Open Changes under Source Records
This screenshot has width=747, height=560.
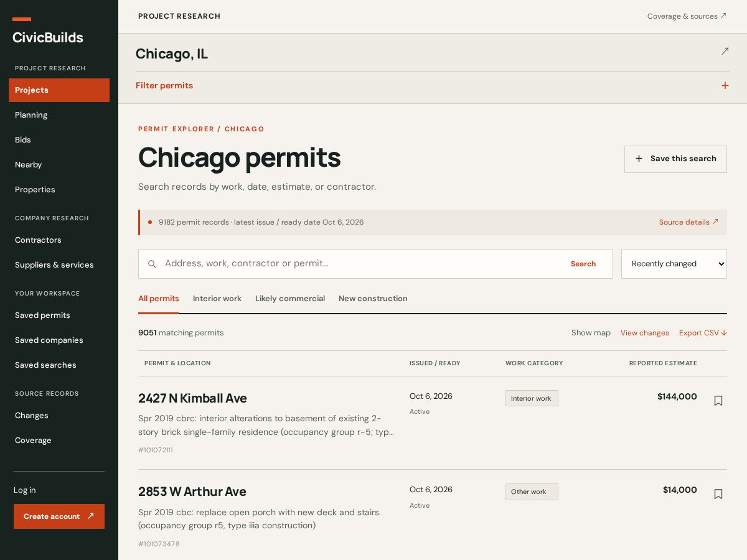tap(59, 416)
